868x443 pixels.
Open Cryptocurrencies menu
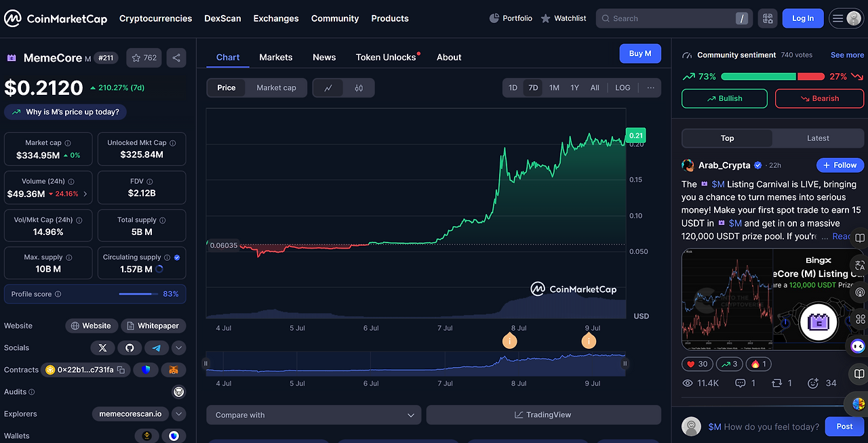[x=156, y=18]
